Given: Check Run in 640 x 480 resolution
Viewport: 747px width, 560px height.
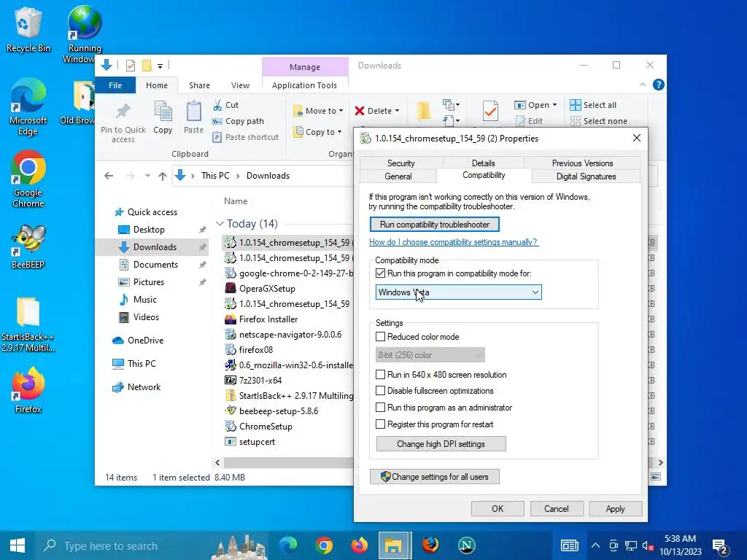Looking at the screenshot, I should coord(380,375).
